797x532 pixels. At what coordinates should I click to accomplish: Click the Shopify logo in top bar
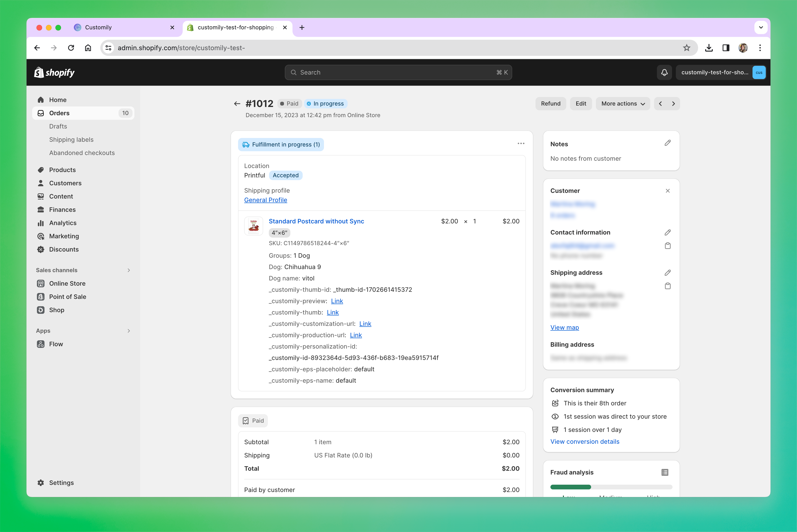pos(54,72)
